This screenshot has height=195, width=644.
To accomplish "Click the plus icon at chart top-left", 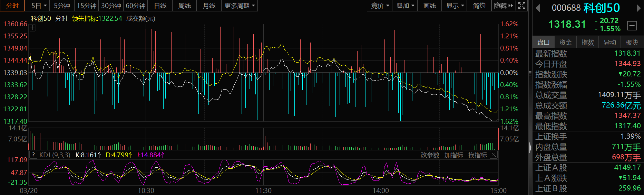I will 32,28.
